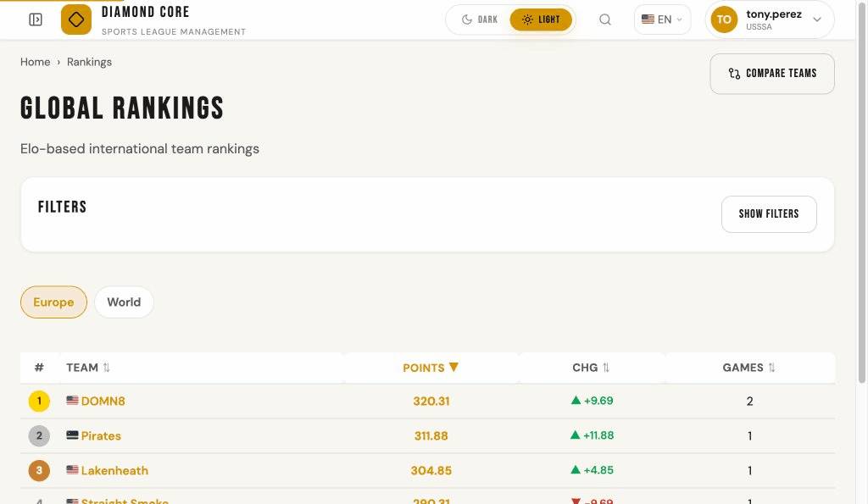Click the Rankings breadcrumb item

pos(89,62)
